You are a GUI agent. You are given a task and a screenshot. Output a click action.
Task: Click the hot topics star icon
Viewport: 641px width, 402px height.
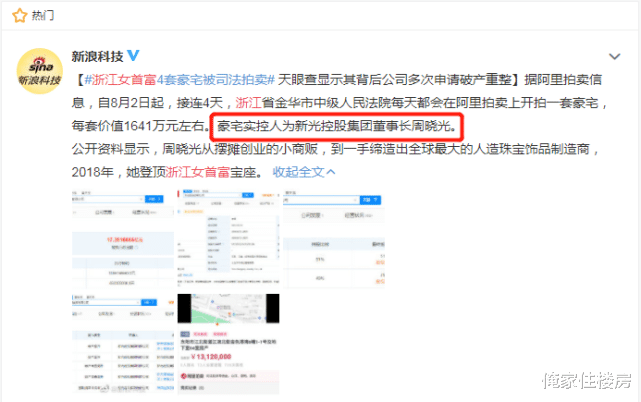[19, 16]
